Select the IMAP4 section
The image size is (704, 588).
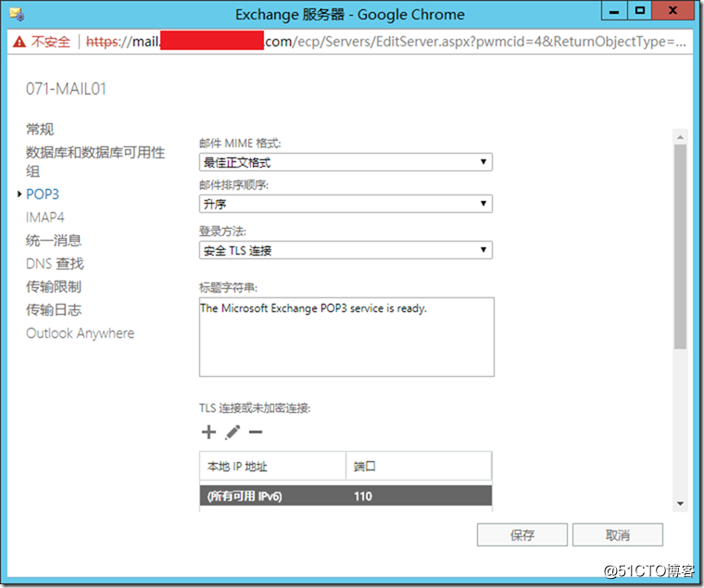click(44, 218)
